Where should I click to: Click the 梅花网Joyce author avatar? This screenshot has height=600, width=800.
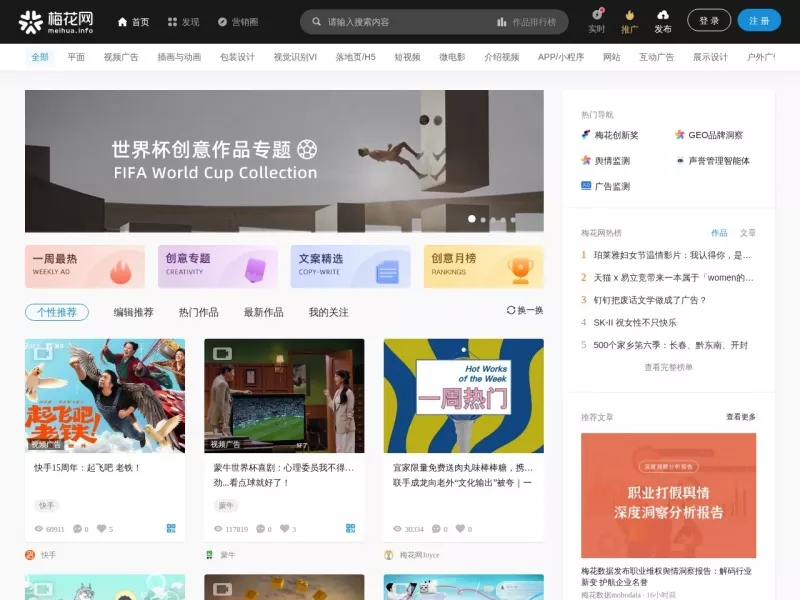tap(389, 555)
